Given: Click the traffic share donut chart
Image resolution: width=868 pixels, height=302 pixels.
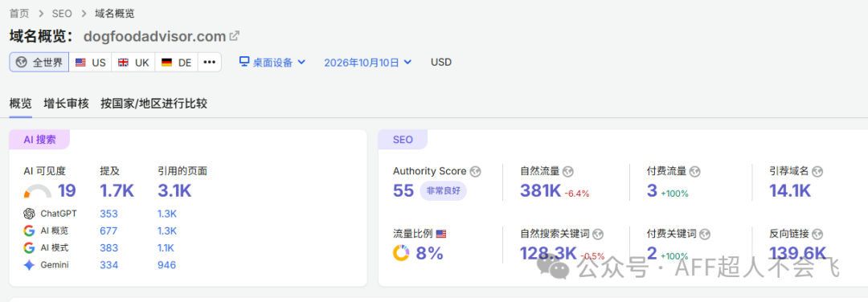Looking at the screenshot, I should 401,253.
